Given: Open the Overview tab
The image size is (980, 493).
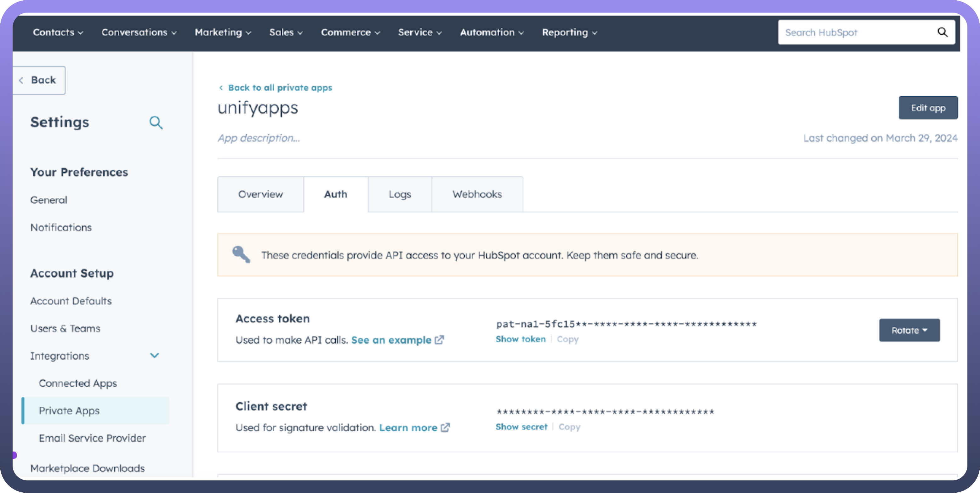Looking at the screenshot, I should (260, 194).
